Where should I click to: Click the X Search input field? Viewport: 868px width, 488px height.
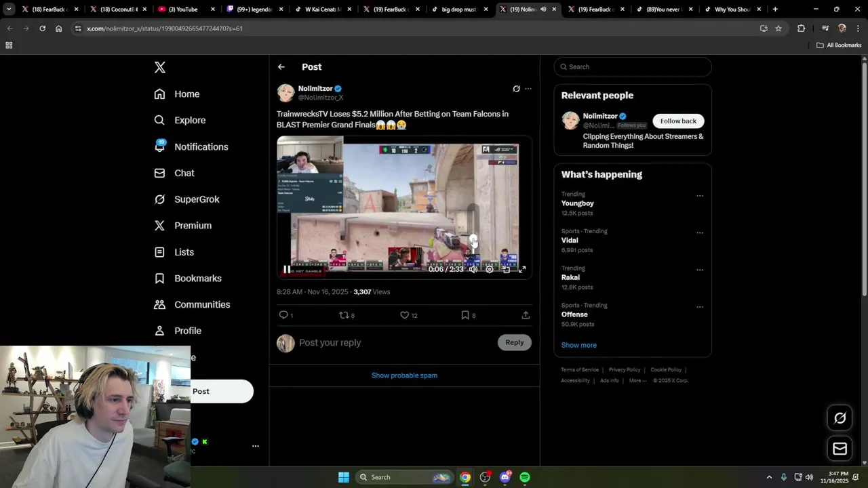[633, 67]
